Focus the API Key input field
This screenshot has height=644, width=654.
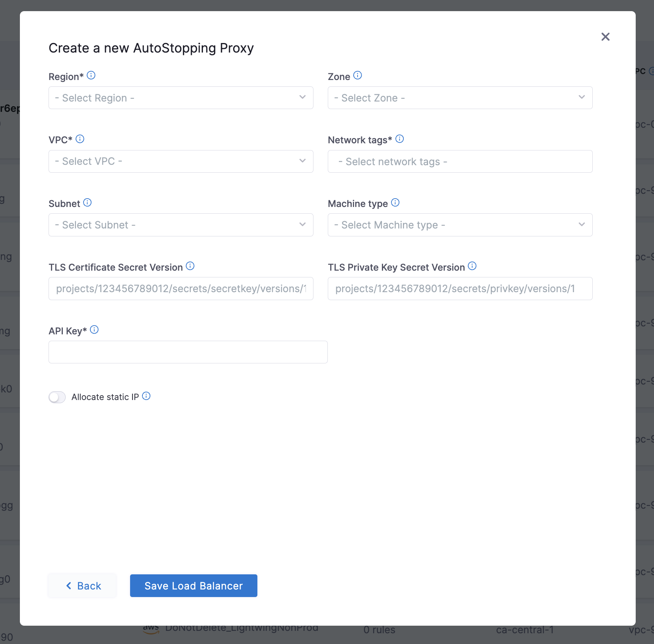(188, 352)
